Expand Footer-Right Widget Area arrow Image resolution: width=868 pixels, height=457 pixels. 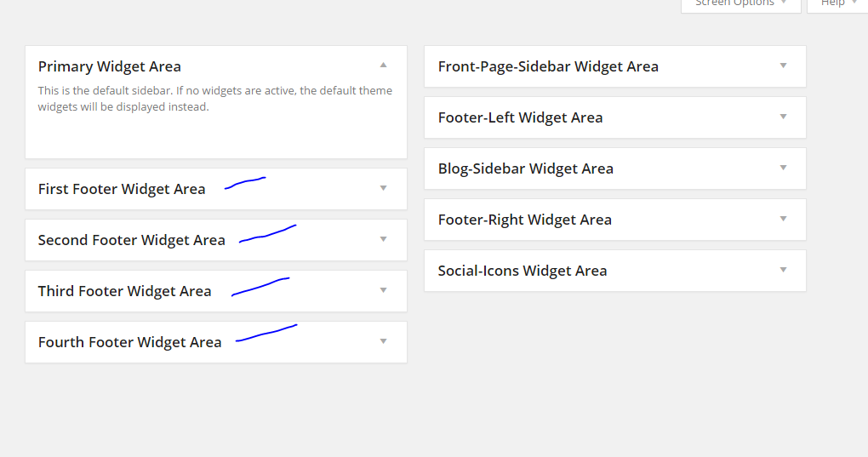pyautogui.click(x=784, y=219)
